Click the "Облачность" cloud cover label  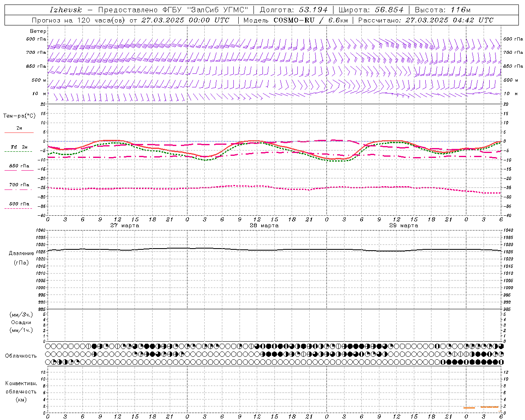(21, 356)
